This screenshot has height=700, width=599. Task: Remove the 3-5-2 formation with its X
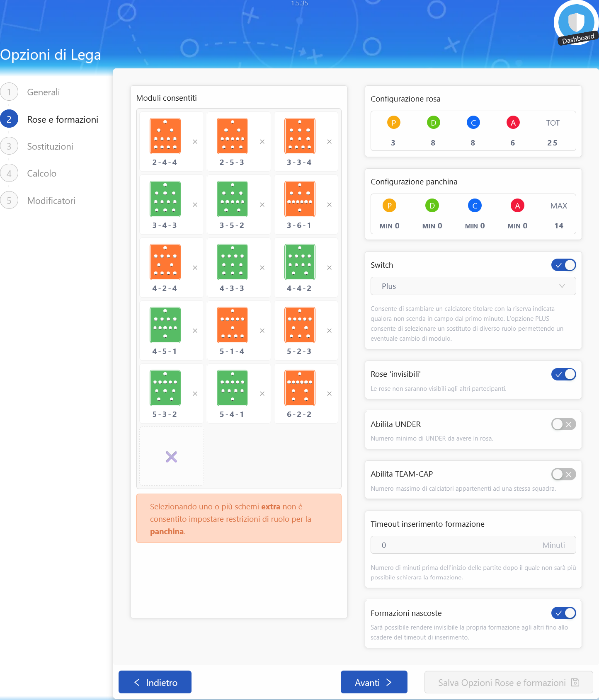[x=262, y=205]
